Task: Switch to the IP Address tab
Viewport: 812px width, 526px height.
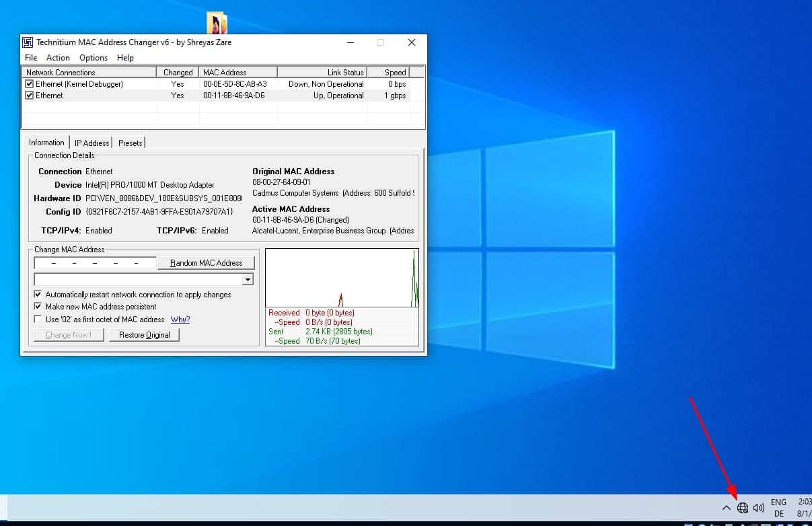Action: point(91,143)
